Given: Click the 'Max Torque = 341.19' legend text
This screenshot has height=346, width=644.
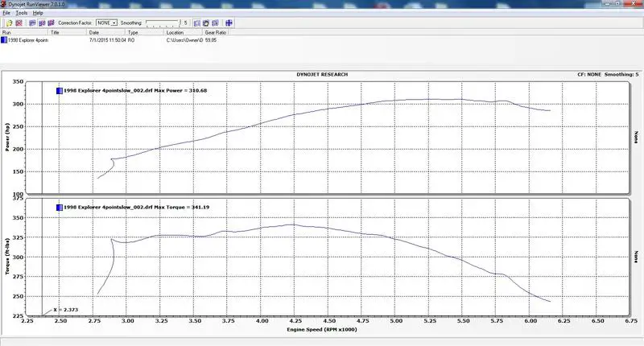Looking at the screenshot, I should tap(182, 208).
